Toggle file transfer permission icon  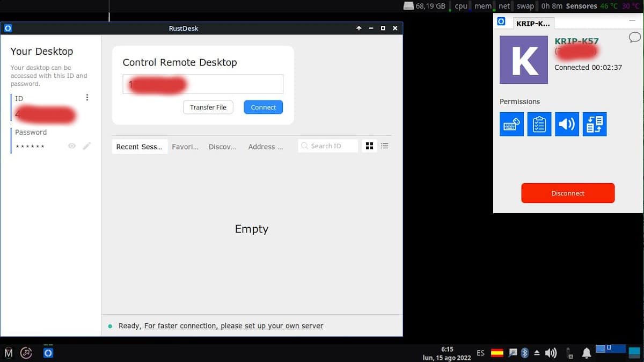coord(595,124)
